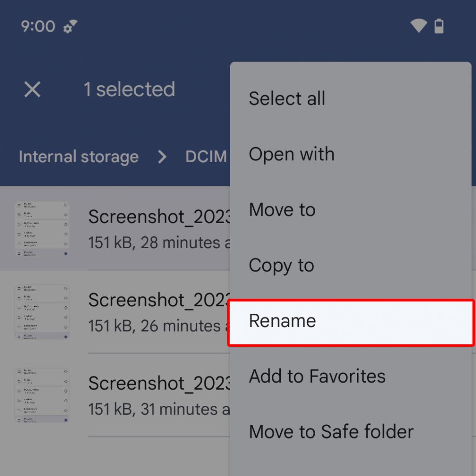Tap the Wi-Fi icon in status bar
The width and height of the screenshot is (476, 476).
coord(419,26)
